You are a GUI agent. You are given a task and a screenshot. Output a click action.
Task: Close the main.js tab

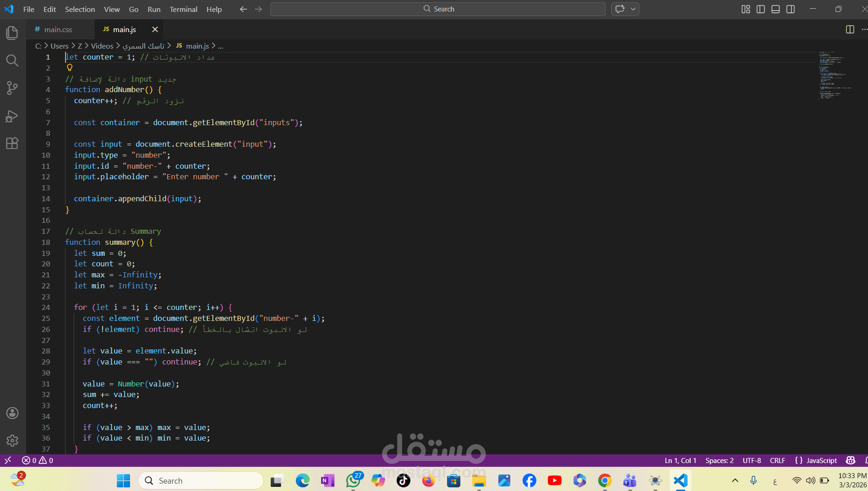[x=155, y=29]
